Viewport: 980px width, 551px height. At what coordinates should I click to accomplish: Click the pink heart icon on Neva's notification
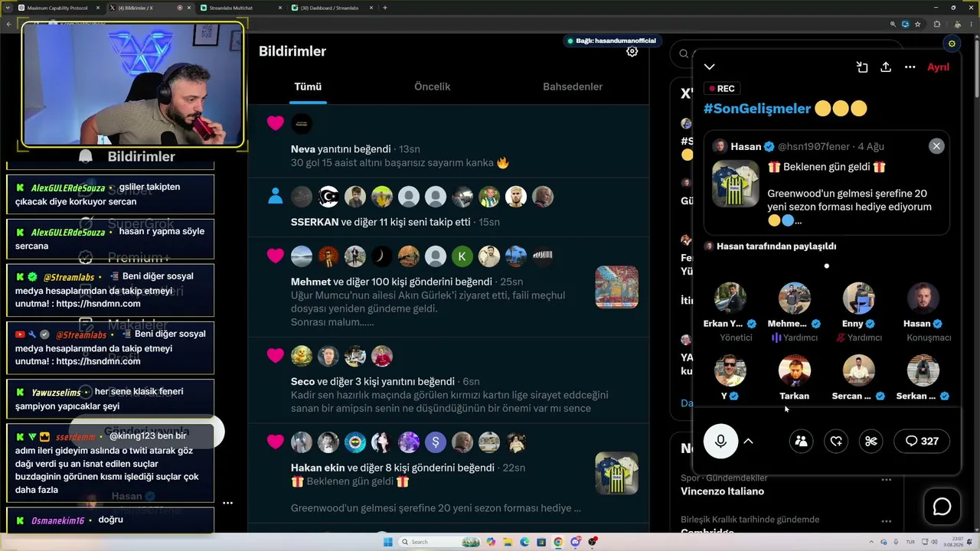click(276, 123)
